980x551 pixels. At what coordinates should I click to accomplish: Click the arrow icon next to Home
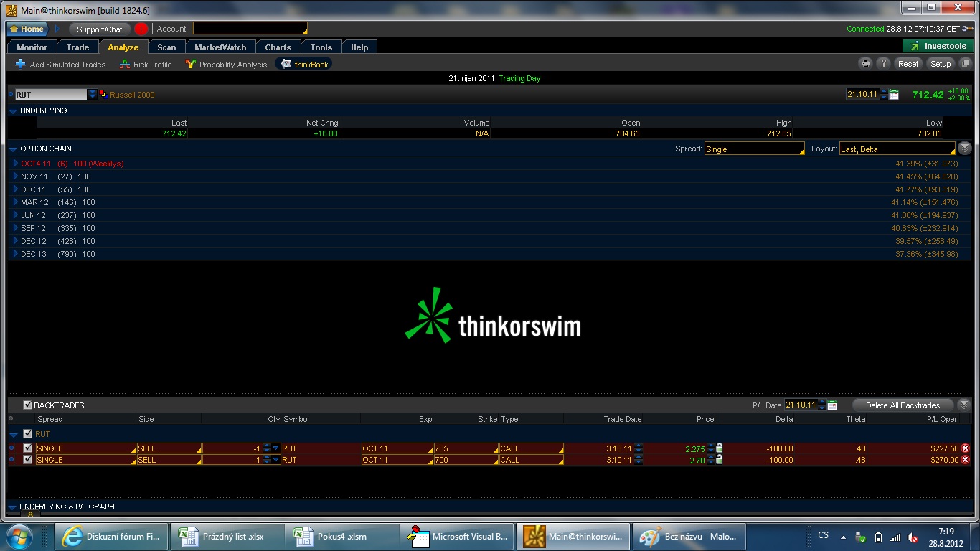tap(57, 29)
